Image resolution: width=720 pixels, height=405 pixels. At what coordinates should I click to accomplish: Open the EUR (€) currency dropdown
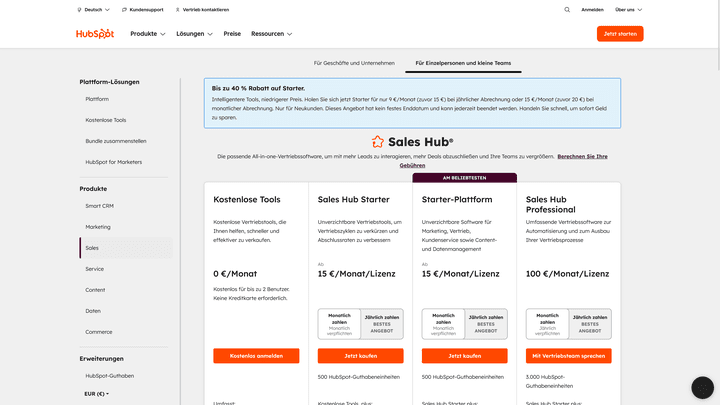[x=96, y=394]
